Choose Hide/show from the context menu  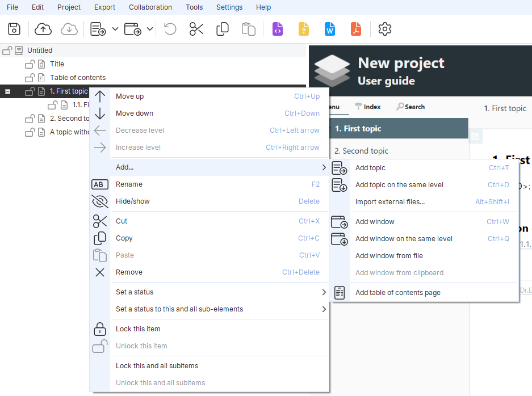click(x=219, y=201)
